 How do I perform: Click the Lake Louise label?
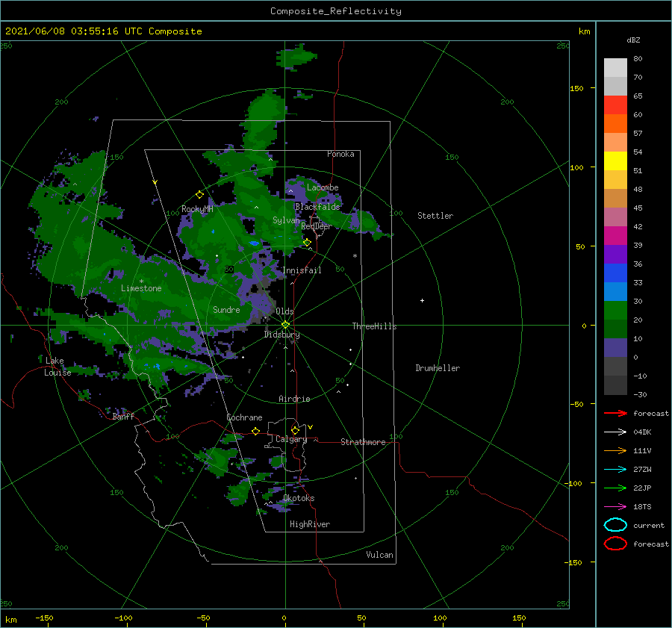[57, 367]
